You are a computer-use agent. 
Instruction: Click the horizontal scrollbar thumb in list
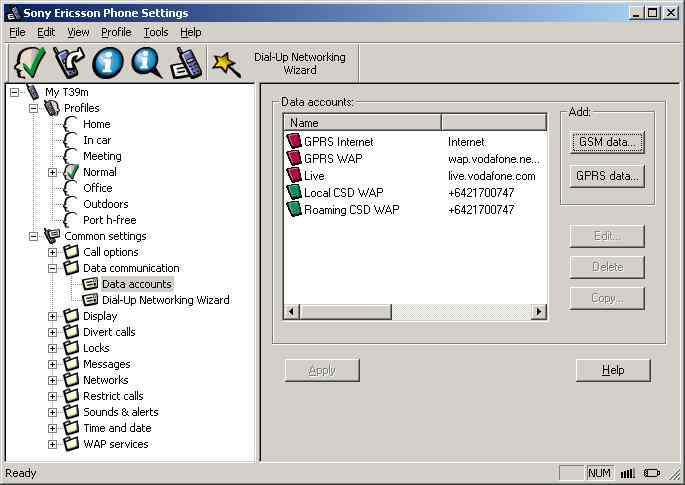(345, 312)
